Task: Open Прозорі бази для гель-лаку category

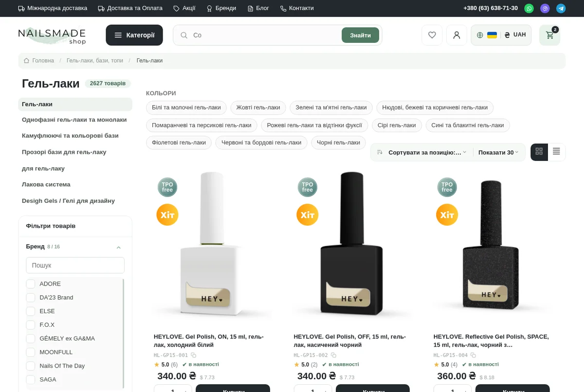Action: (64, 152)
